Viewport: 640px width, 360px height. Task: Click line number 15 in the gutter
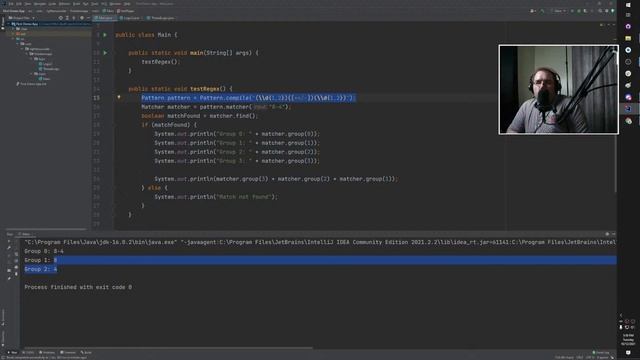(96, 98)
